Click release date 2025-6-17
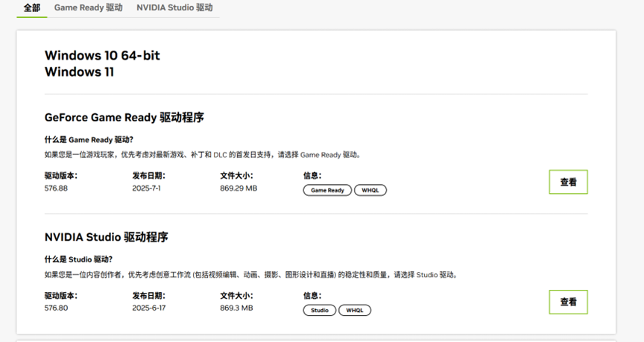 click(x=148, y=308)
